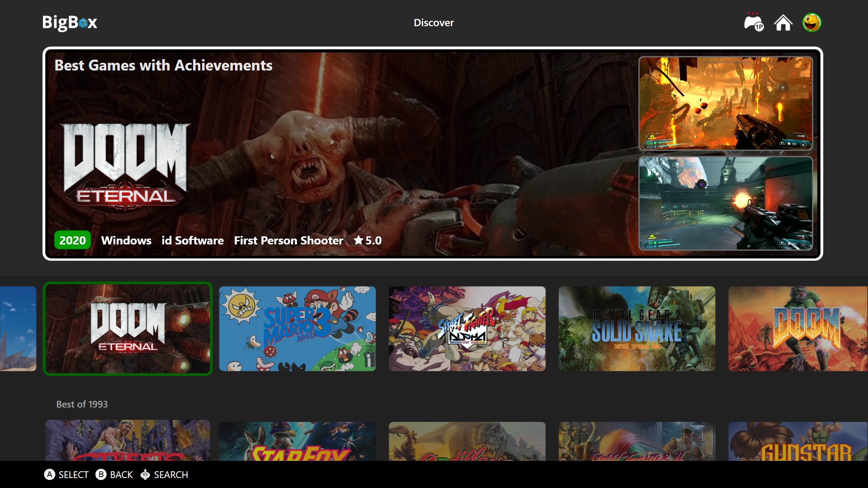Click the Discover page title
This screenshot has width=868, height=488.
point(434,23)
